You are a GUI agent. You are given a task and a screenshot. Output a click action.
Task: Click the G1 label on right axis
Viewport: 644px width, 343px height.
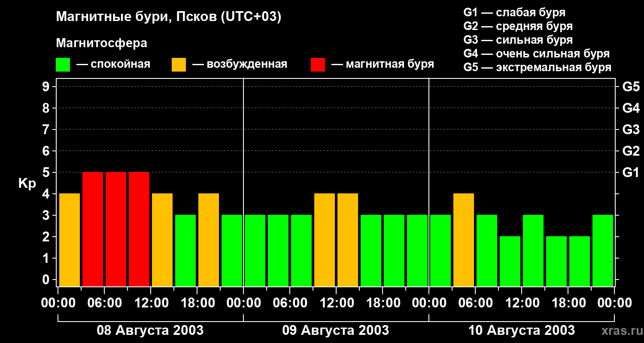click(631, 173)
